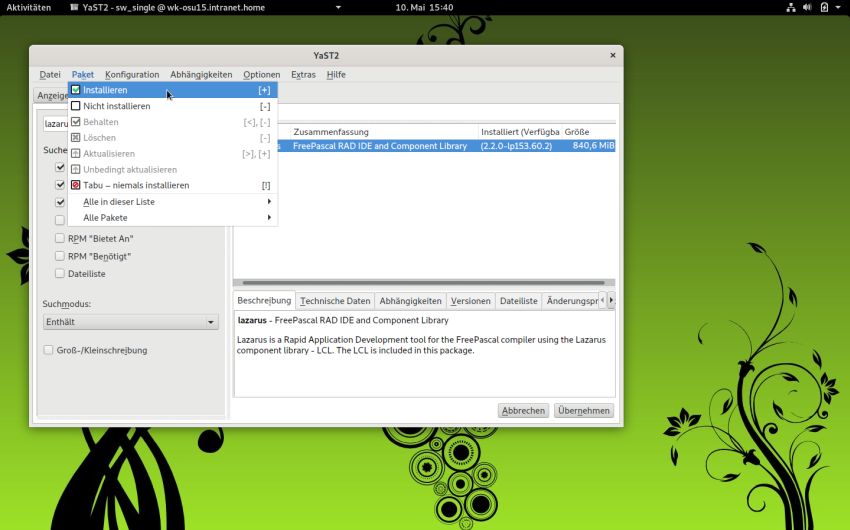This screenshot has width=850, height=530.
Task: Switch to the Technische Daten tab
Action: pos(335,301)
